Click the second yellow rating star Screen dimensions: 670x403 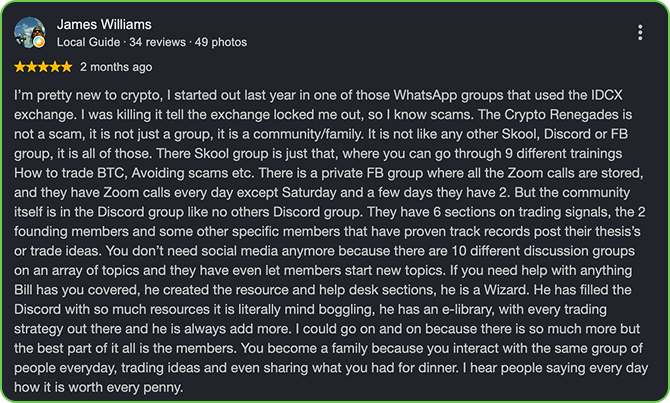32,67
